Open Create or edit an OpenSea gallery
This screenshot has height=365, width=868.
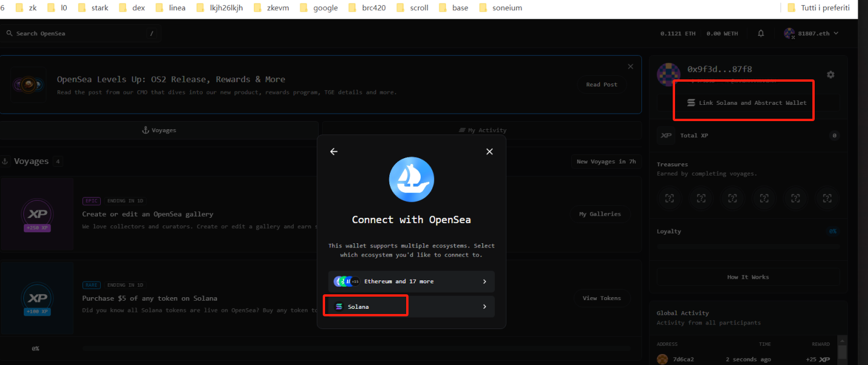point(148,214)
